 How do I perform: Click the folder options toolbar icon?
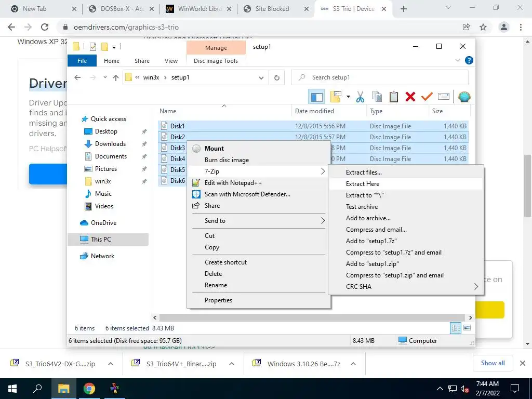tap(335, 97)
